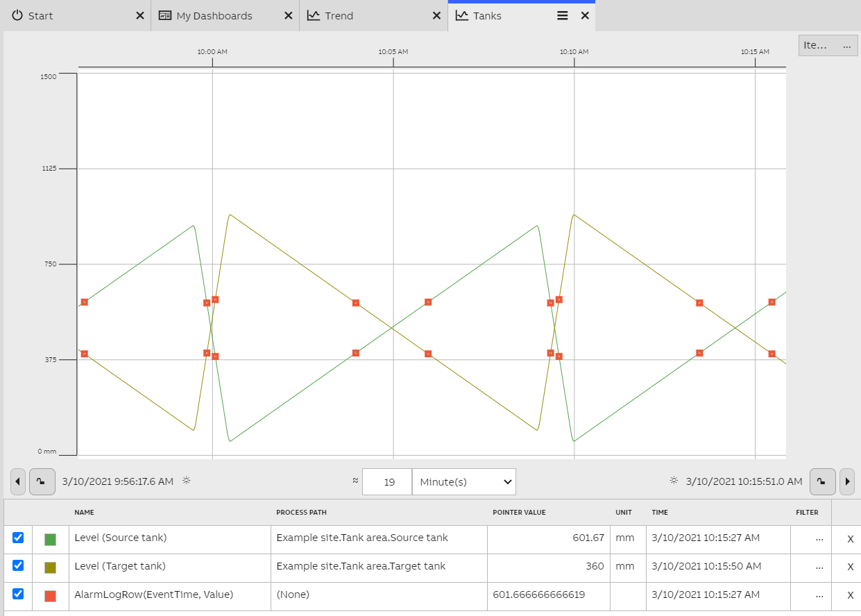Image resolution: width=861 pixels, height=616 pixels.
Task: Click the power icon on Start tab
Action: pos(17,15)
